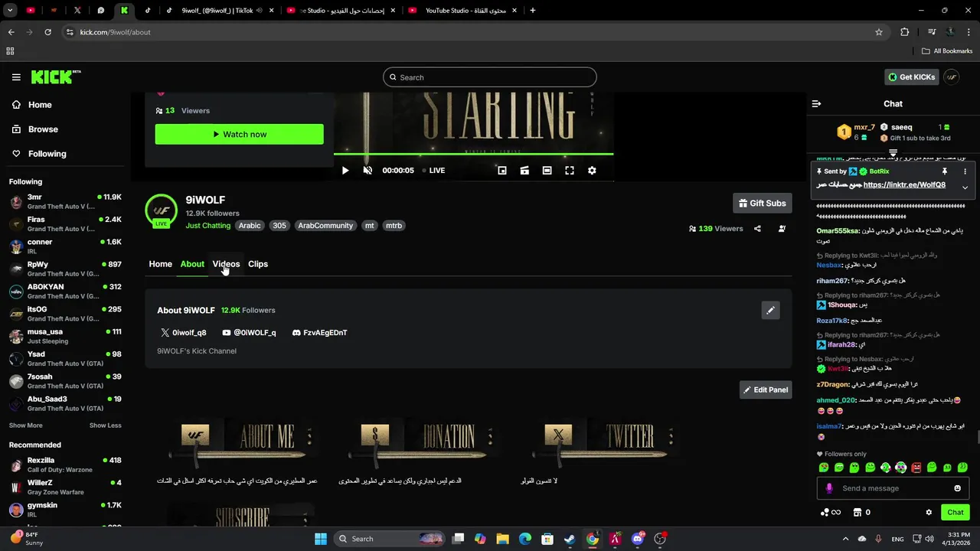Viewport: 980px width, 551px height.
Task: Open video player settings gear
Action: click(x=592, y=171)
